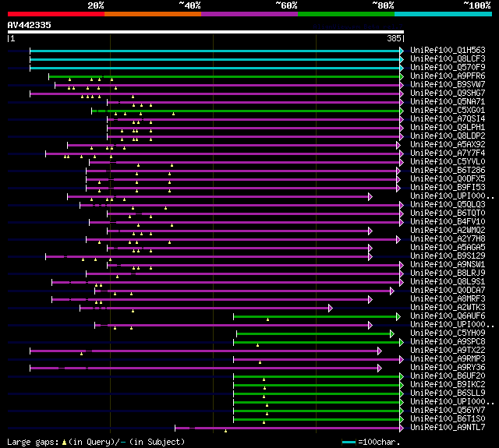This screenshot has height=448, width=499.
Task: Click the UniRef100_A5AGA5 label
Action: coord(448,247)
